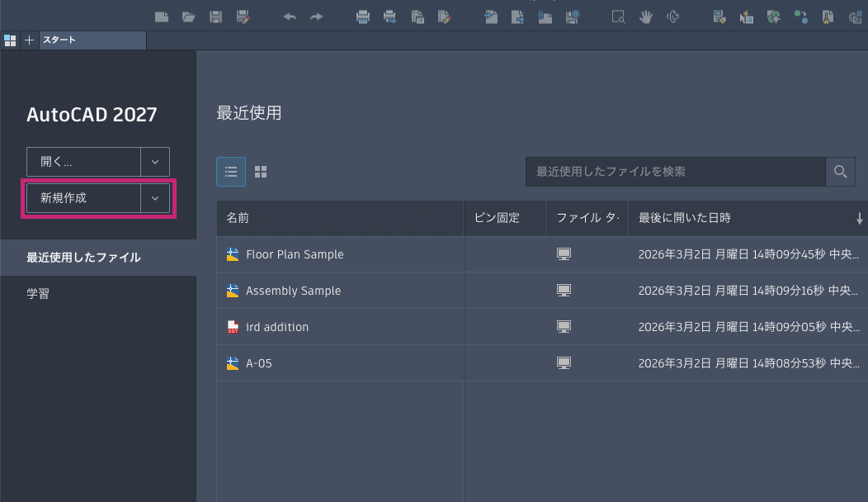868x502 pixels.
Task: Click the ird addition date 14時09分05秒
Action: pos(748,327)
